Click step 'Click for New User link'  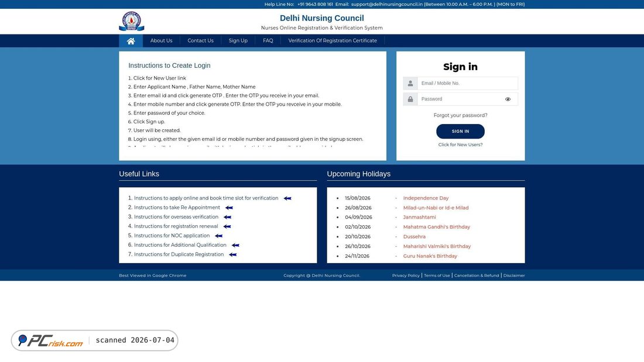point(159,78)
